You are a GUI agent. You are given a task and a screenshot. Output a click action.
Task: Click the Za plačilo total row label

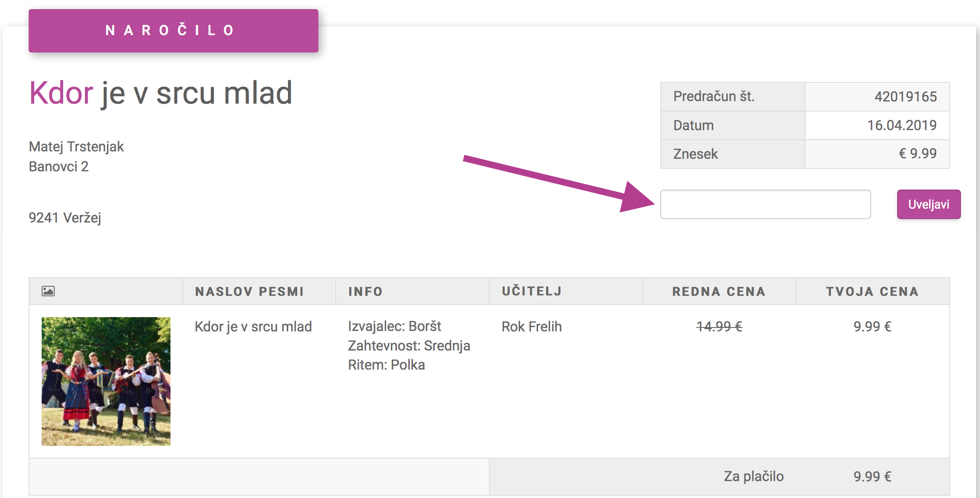tap(754, 476)
